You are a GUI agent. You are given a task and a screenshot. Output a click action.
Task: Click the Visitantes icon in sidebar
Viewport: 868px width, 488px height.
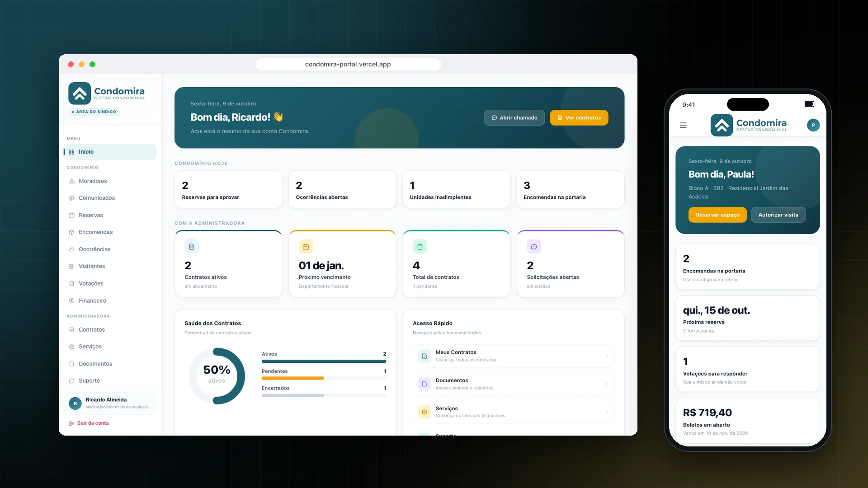pyautogui.click(x=71, y=267)
